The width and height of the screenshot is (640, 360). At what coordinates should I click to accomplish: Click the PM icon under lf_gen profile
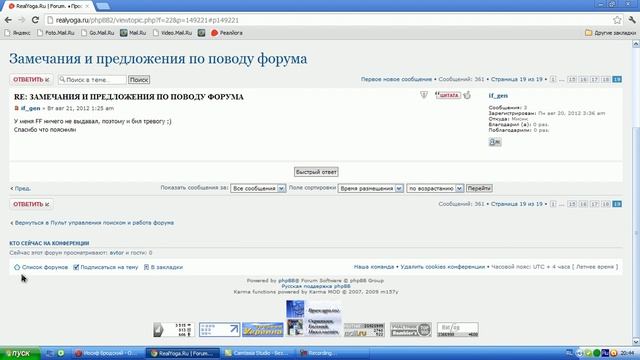[x=495, y=142]
